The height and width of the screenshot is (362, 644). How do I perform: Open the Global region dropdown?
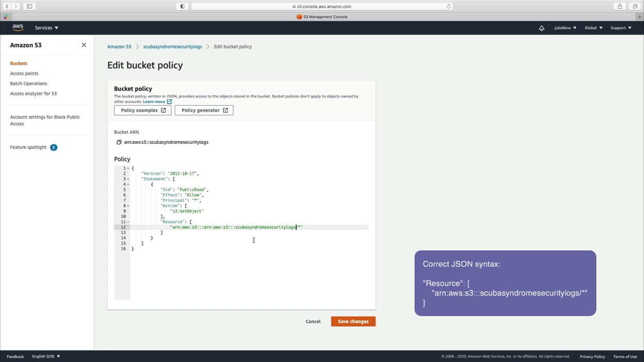(x=593, y=28)
